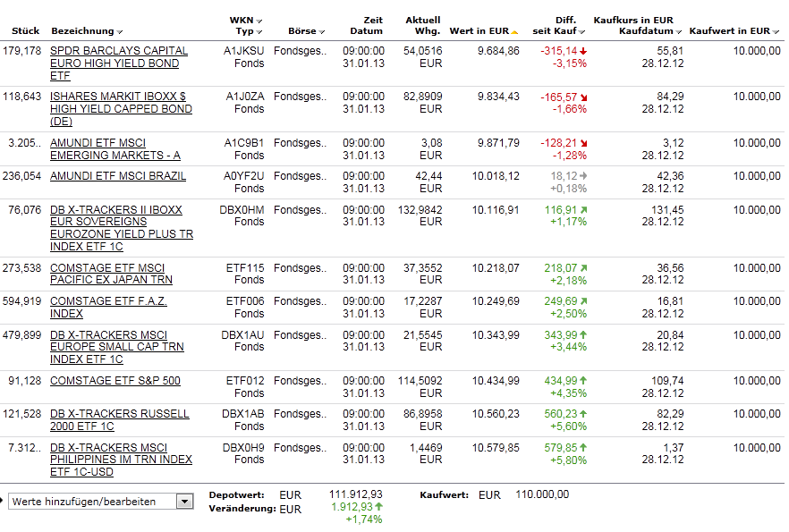The height and width of the screenshot is (532, 789).
Task: Click green trend arrow next to 249,69
Action: 583,301
